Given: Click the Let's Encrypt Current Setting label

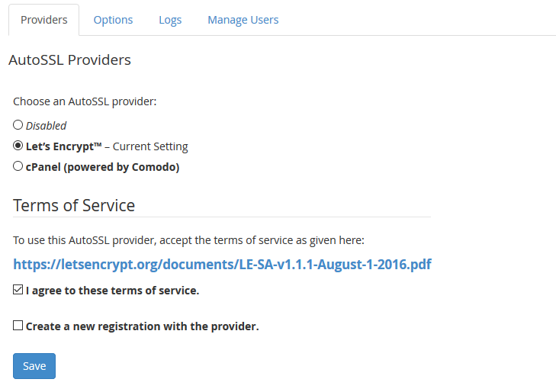Looking at the screenshot, I should click(107, 146).
